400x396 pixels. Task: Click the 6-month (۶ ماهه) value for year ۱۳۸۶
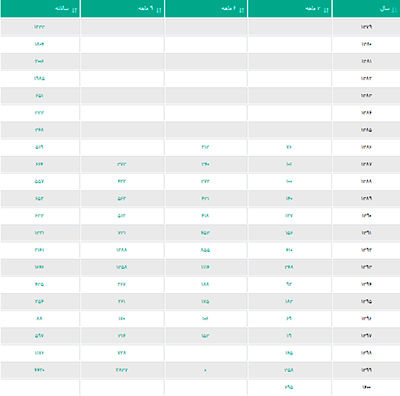click(x=205, y=147)
